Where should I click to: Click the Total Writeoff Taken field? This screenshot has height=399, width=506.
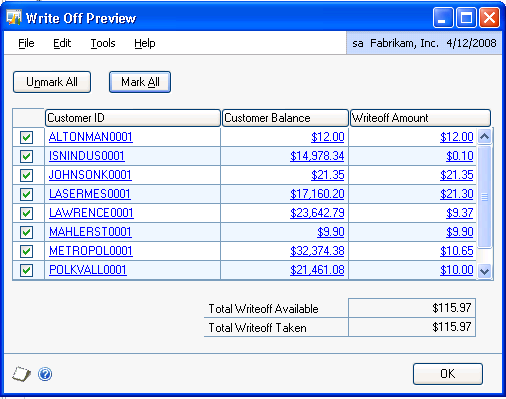tap(412, 327)
